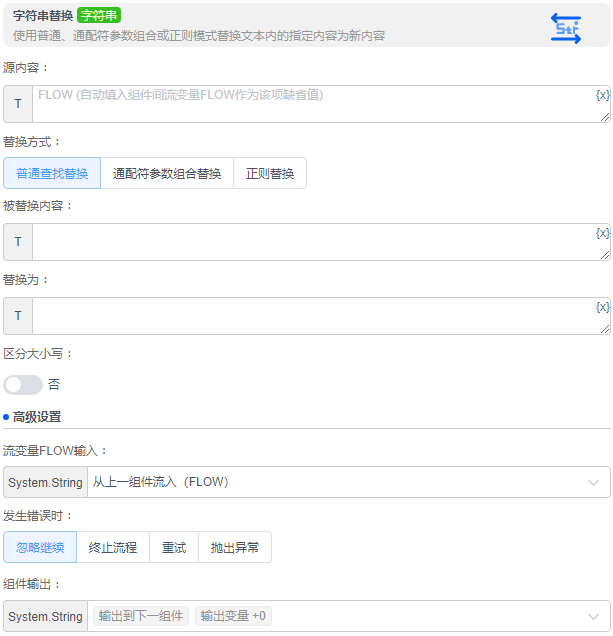Click the T type icon for 源内容
This screenshot has width=613, height=636.
pos(18,104)
